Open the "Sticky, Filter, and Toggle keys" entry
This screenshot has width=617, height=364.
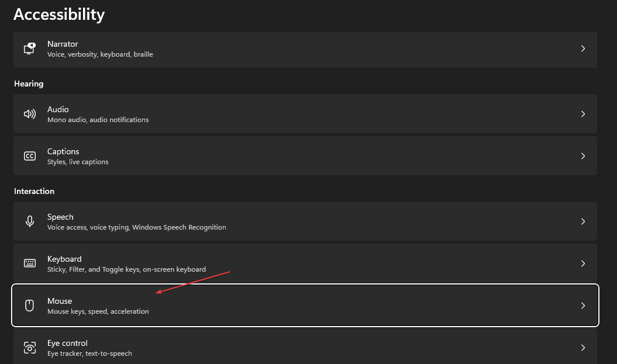click(126, 269)
